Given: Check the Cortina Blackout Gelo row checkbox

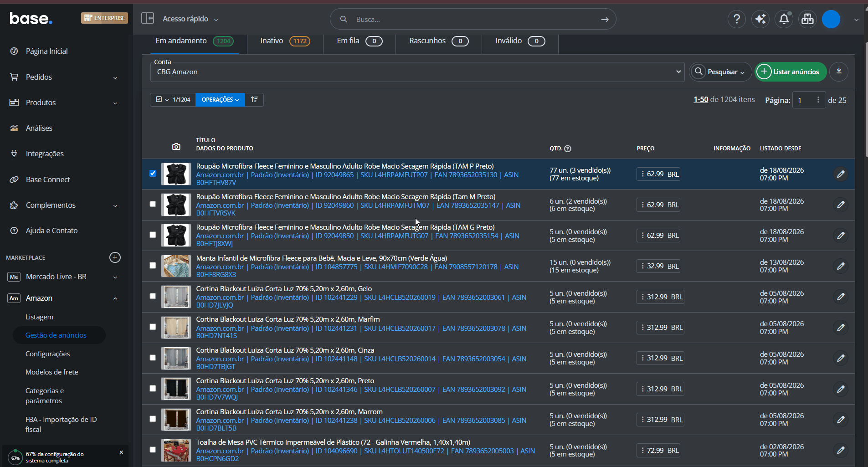Looking at the screenshot, I should (153, 296).
